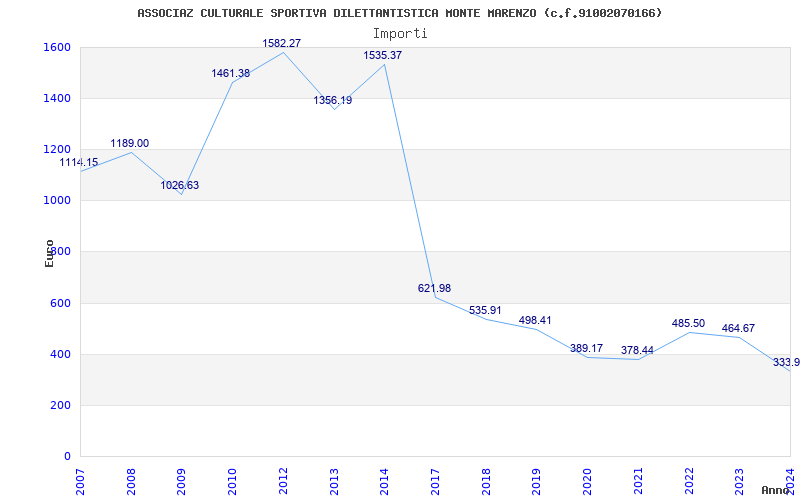Click the 2008 x-axis year label
Screen dimensions: 800x500
point(131,482)
